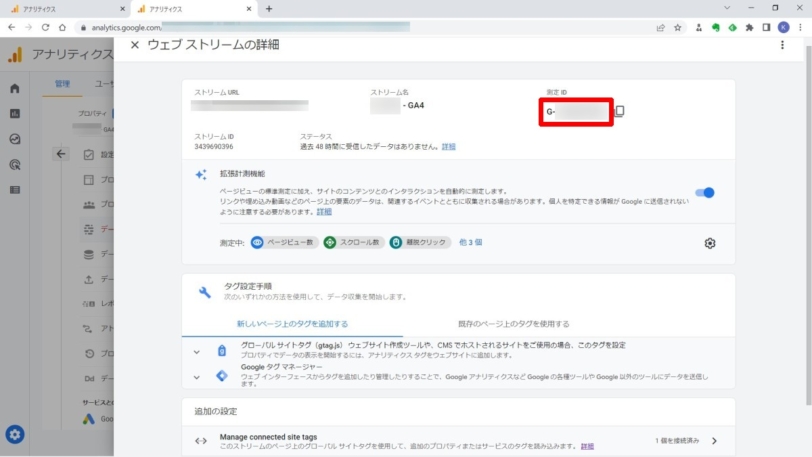Viewport: 812px width, 457px height.
Task: Open browser extensions puzzle icon
Action: click(x=749, y=27)
